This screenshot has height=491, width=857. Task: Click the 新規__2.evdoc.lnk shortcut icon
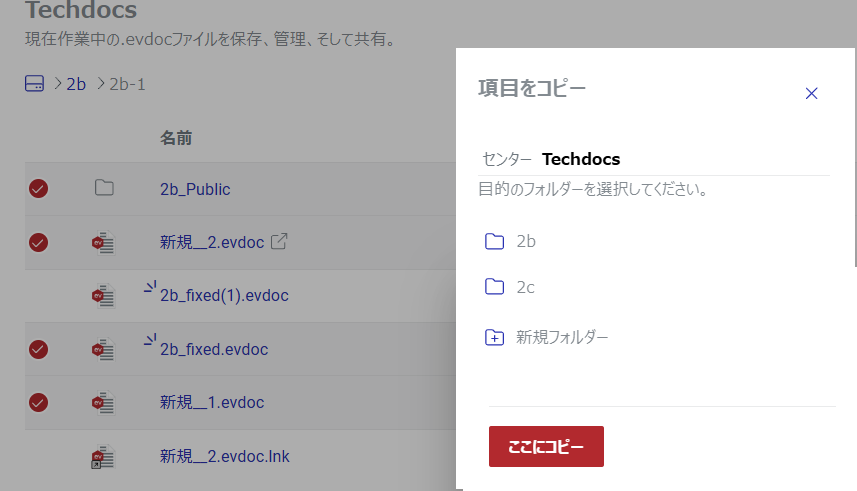(103, 457)
